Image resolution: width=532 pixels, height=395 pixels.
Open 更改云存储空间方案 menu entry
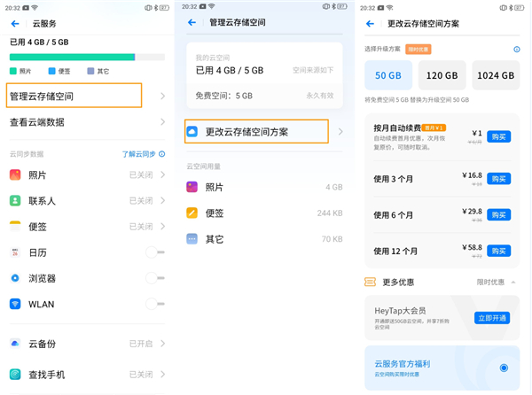pyautogui.click(x=264, y=131)
